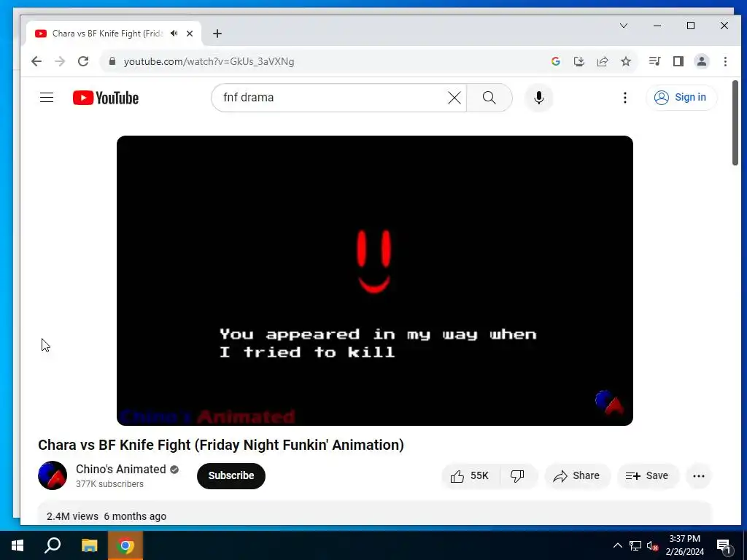The width and height of the screenshot is (747, 560).
Task: Open the tab search chevron
Action: [624, 26]
